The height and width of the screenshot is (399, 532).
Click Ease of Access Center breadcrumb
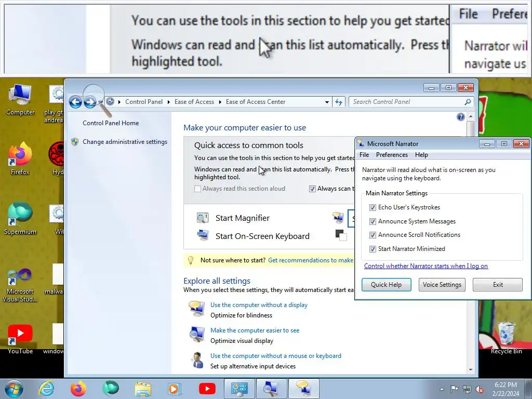[x=256, y=102]
